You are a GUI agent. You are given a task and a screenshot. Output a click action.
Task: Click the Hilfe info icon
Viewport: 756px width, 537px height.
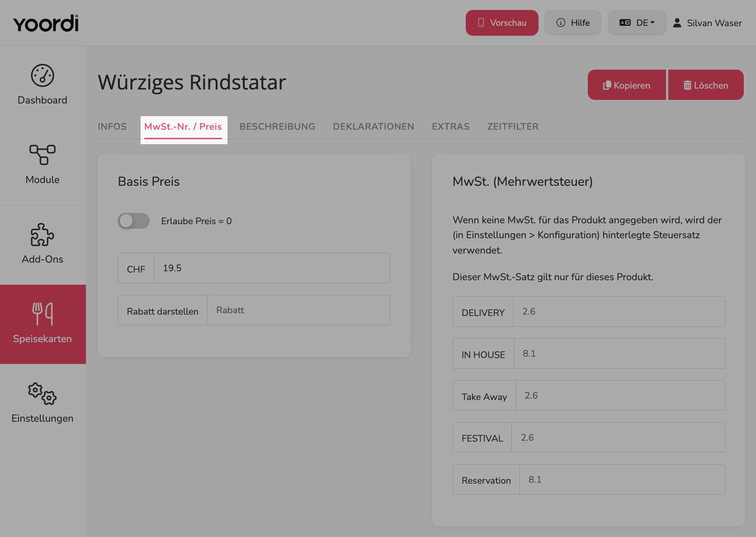click(x=561, y=23)
